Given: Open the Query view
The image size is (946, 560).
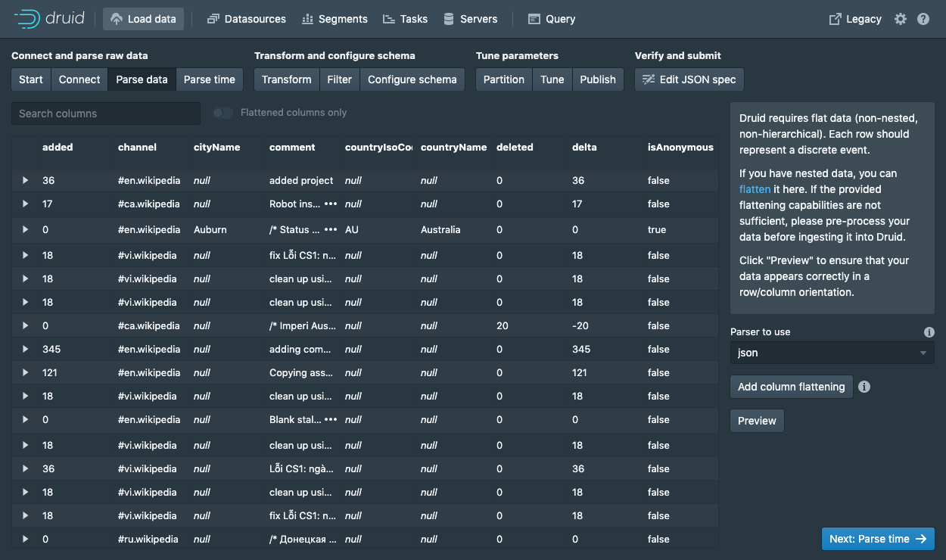Looking at the screenshot, I should 552,19.
